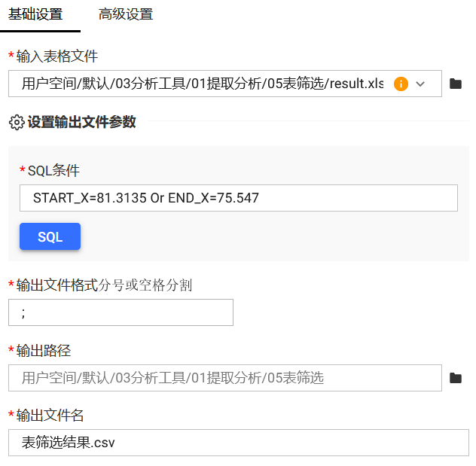This screenshot has width=476, height=466.
Task: Browse folder for 输入表格文件
Action: point(456,84)
